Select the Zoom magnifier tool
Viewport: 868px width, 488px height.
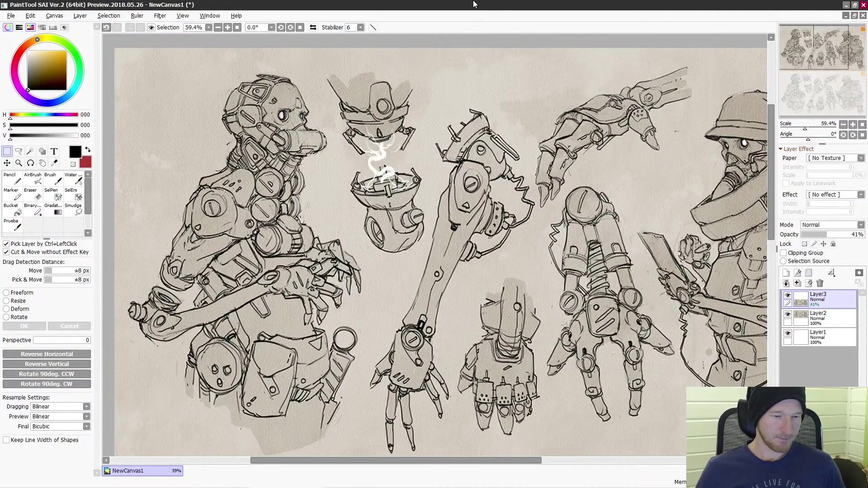19,163
